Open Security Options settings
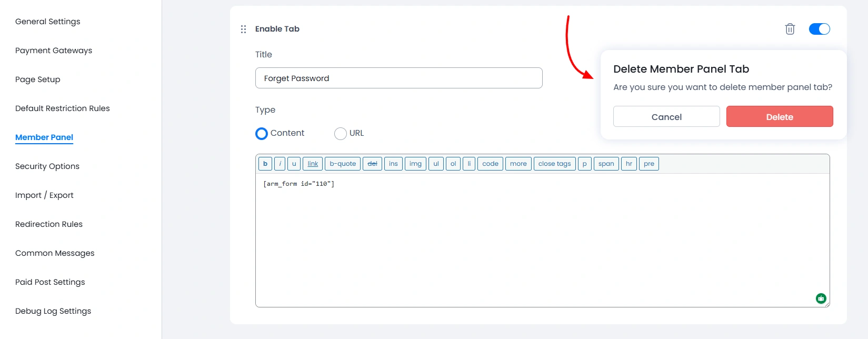Viewport: 868px width, 339px height. (x=47, y=166)
